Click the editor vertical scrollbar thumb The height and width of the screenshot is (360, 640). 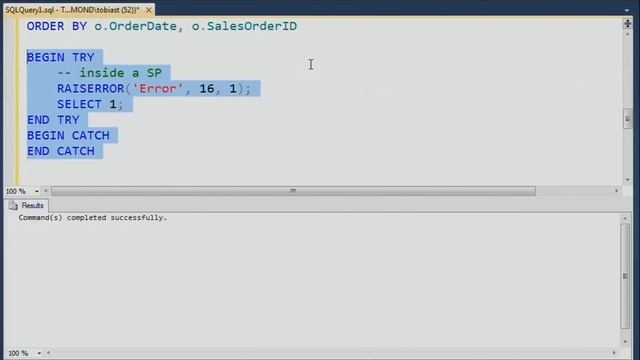coord(627,119)
